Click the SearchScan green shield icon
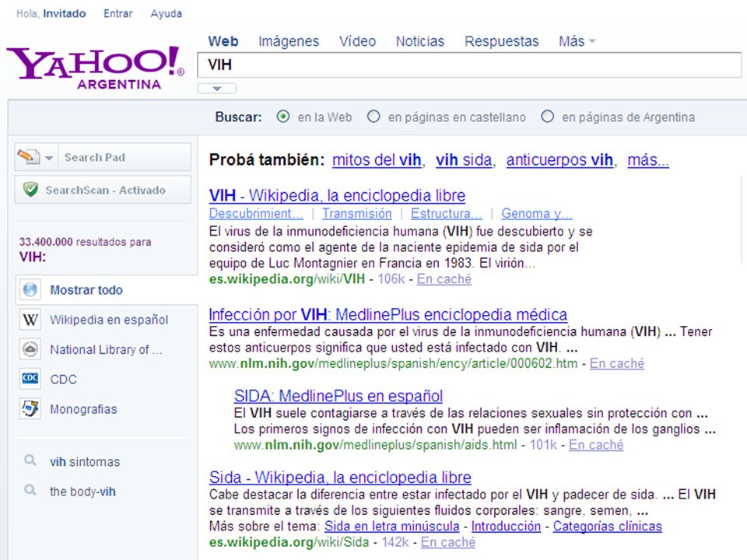Screen dimensions: 747x560 point(30,190)
